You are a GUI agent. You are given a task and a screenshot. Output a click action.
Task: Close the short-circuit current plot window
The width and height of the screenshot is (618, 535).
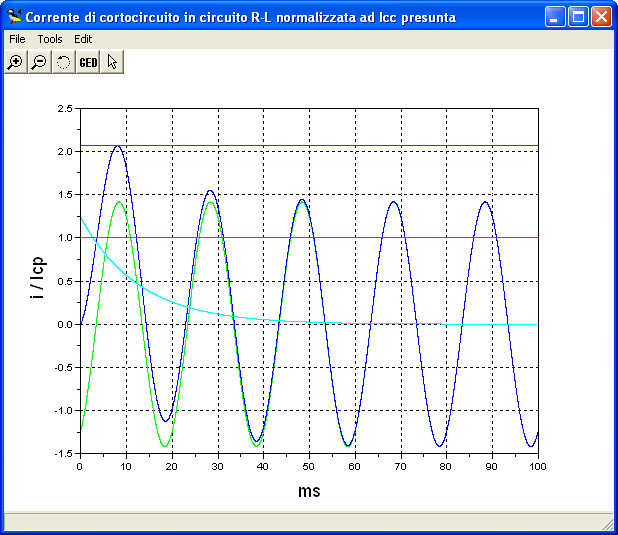click(x=601, y=17)
